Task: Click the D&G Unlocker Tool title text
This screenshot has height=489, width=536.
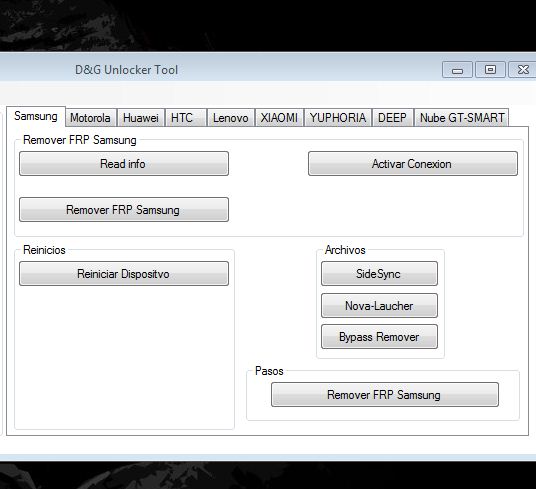Action: (x=126, y=70)
